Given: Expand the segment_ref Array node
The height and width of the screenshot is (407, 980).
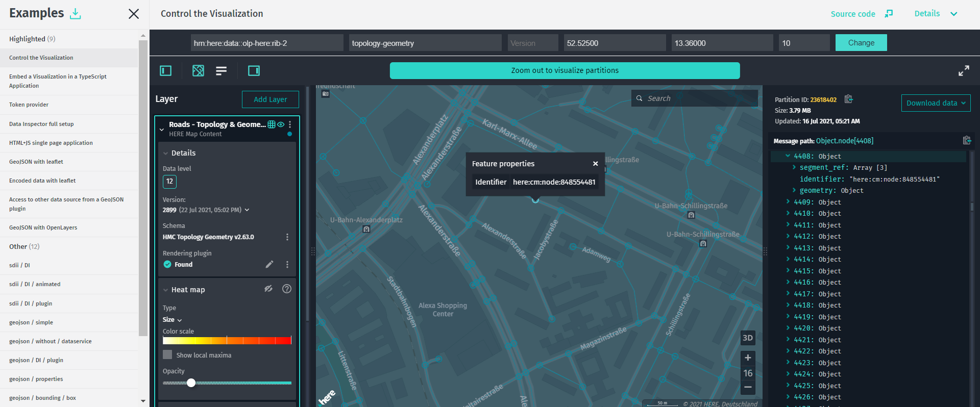Looking at the screenshot, I should pyautogui.click(x=794, y=167).
